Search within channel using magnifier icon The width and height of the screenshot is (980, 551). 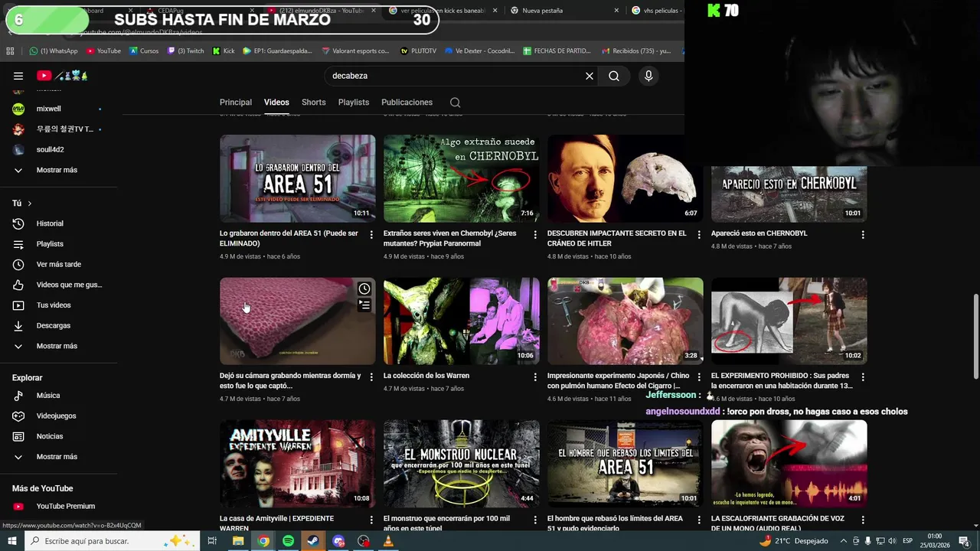coord(455,103)
